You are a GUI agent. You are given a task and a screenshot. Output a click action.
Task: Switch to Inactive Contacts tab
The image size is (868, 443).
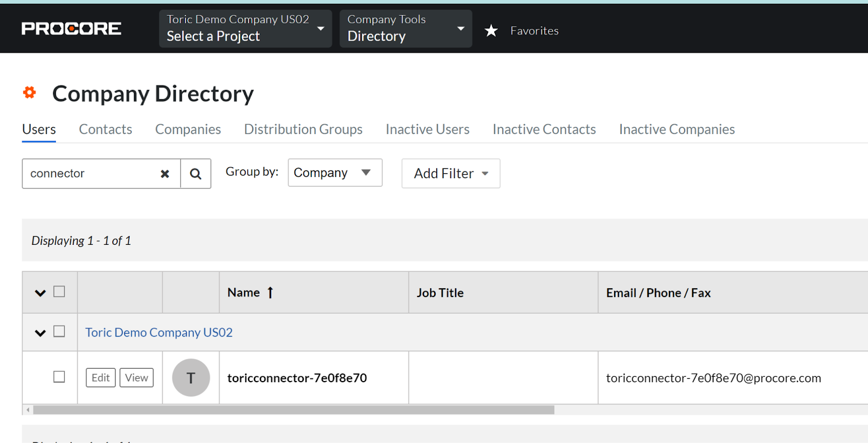click(544, 129)
